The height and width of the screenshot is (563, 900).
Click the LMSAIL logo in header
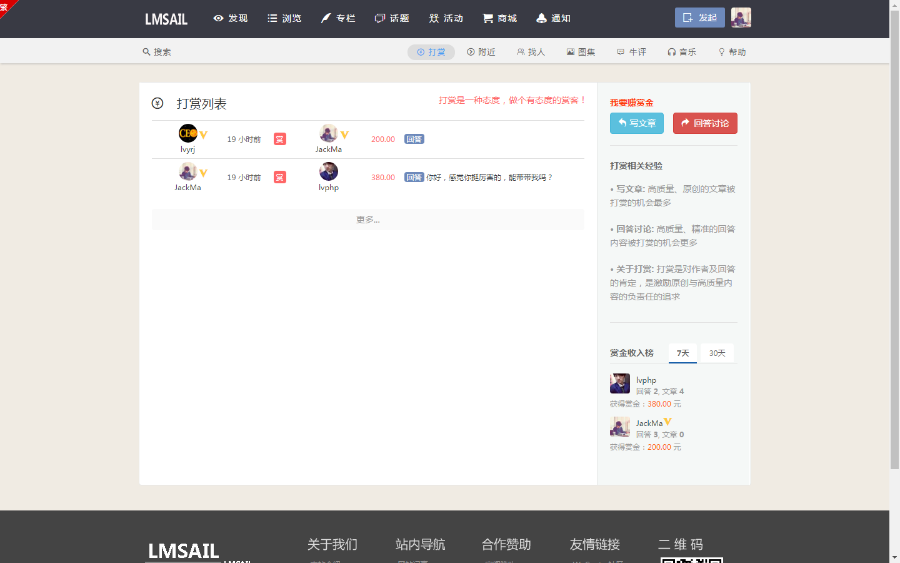tap(166, 19)
